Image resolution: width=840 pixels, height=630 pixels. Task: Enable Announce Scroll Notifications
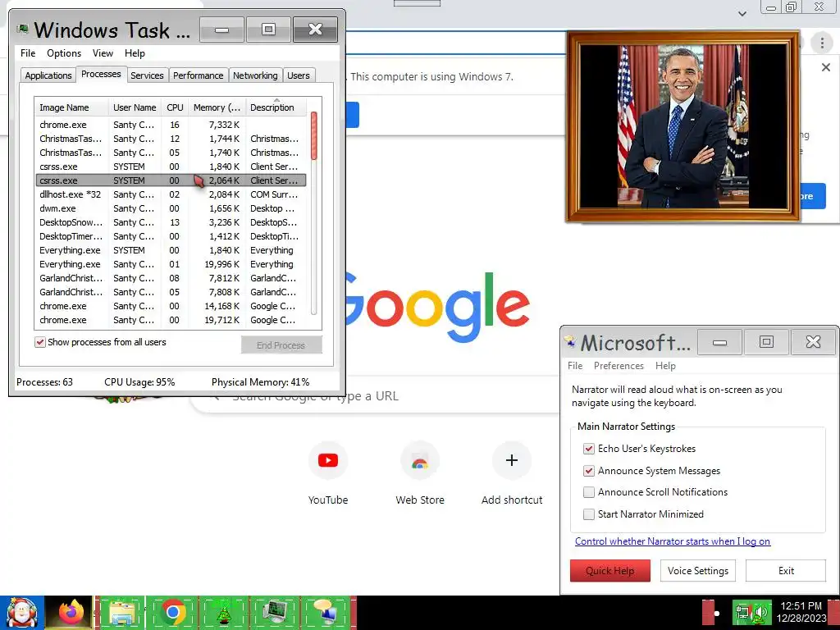pyautogui.click(x=589, y=492)
